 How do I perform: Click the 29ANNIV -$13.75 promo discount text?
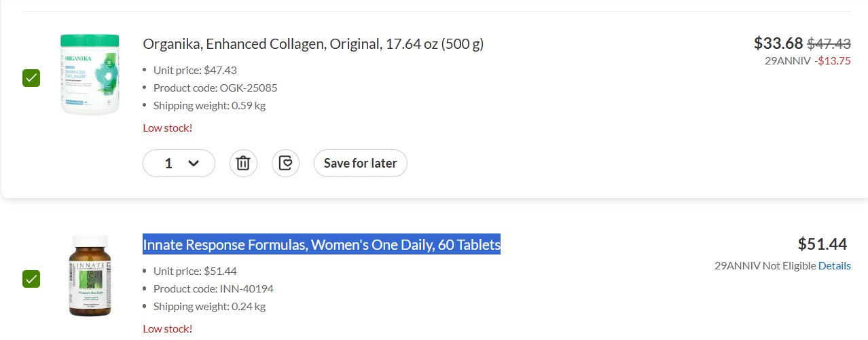point(808,60)
